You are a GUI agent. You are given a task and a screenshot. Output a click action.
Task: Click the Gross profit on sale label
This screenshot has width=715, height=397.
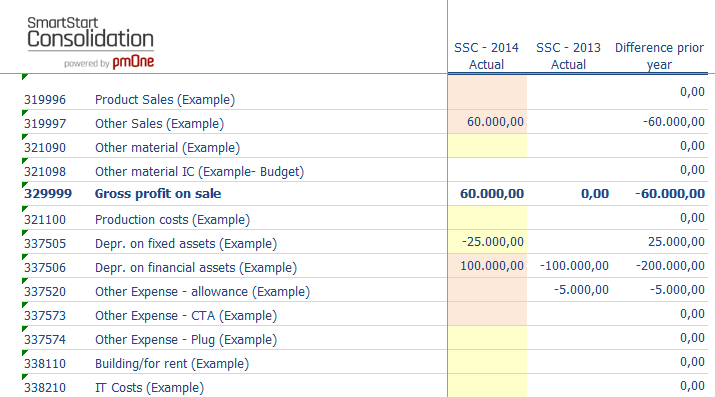pos(158,194)
